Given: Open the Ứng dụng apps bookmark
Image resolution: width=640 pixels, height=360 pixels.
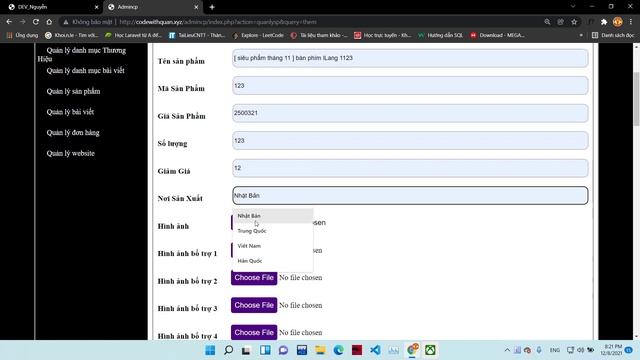Looking at the screenshot, I should 22,36.
